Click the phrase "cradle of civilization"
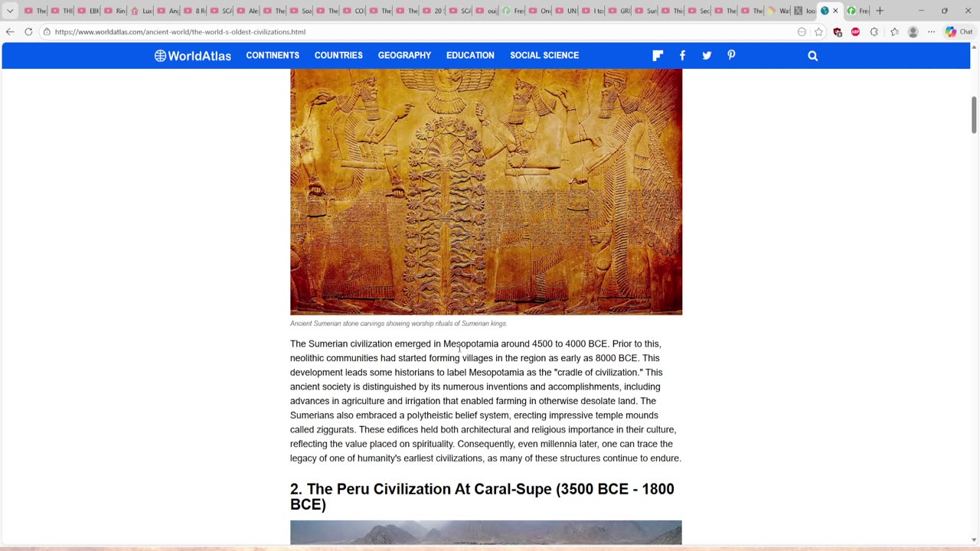980x551 pixels. click(598, 373)
